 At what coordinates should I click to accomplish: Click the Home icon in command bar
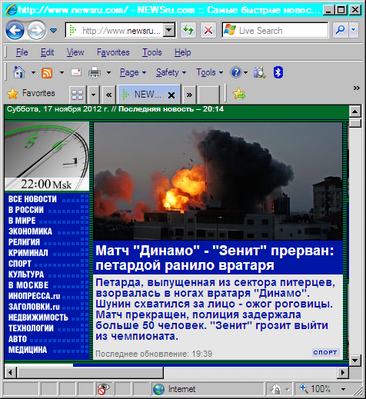(x=19, y=72)
